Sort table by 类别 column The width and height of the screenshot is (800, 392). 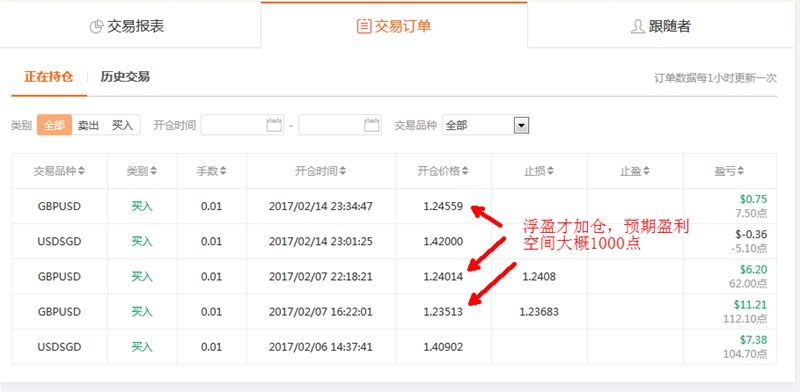[142, 172]
